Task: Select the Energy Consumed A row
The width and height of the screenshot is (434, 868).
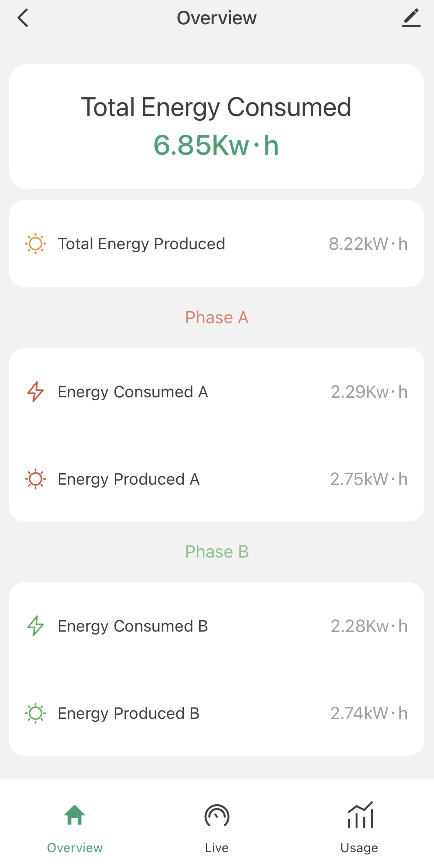Action: tap(216, 392)
